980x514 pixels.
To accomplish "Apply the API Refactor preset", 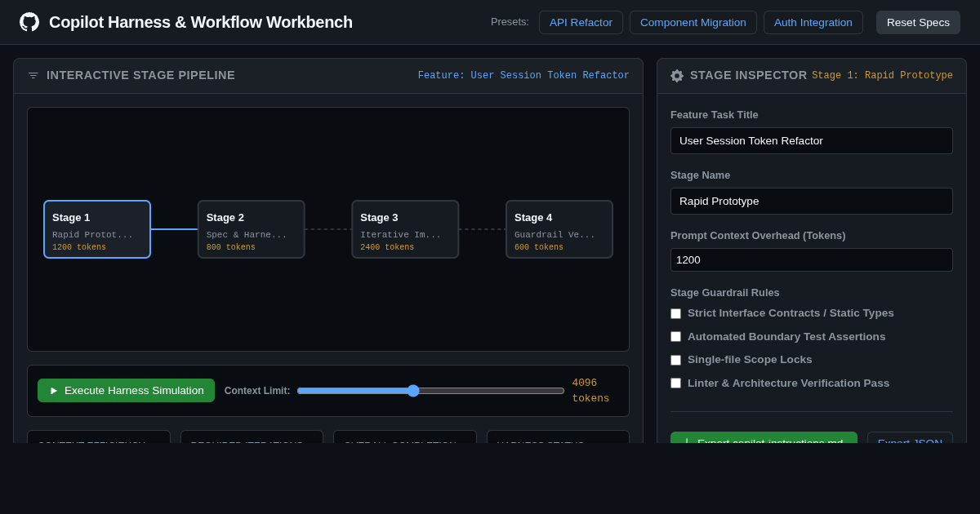I will pyautogui.click(x=581, y=22).
